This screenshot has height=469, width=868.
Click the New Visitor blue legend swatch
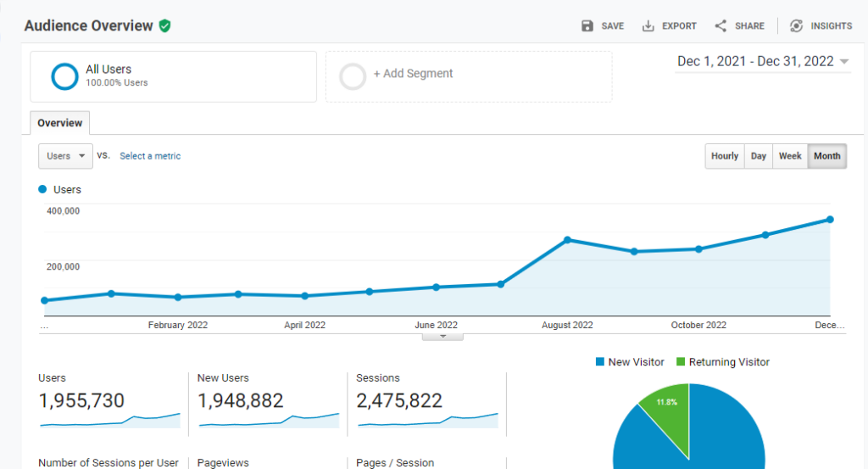[599, 361]
